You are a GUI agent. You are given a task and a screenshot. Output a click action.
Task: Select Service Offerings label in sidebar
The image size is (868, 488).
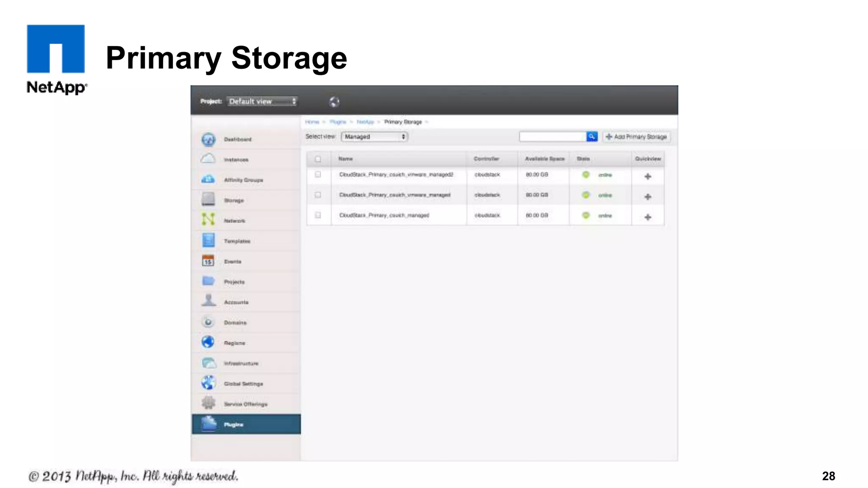click(x=246, y=404)
